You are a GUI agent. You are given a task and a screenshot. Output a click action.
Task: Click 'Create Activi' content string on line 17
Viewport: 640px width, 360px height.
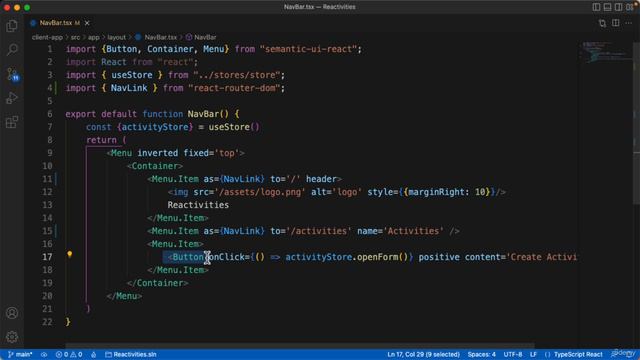[x=542, y=257]
